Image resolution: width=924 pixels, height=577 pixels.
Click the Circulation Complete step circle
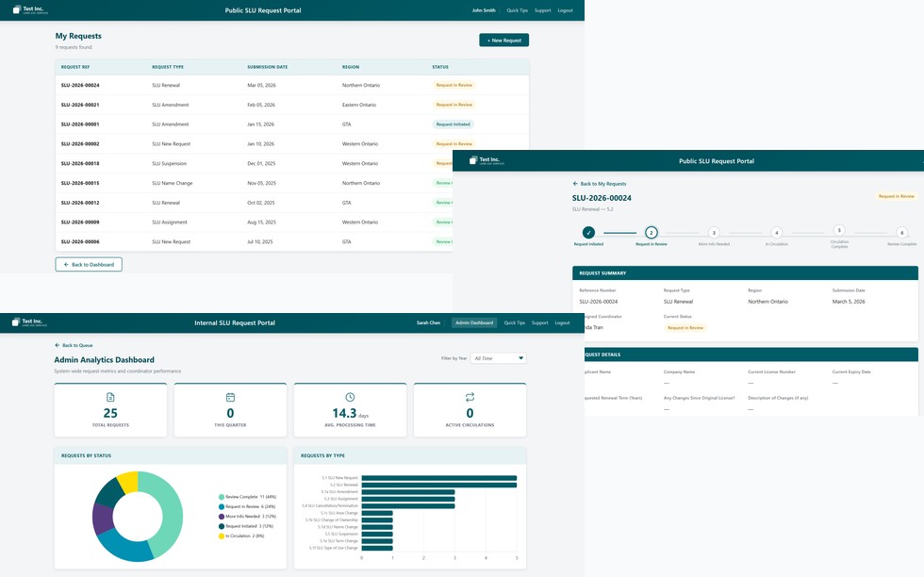(x=838, y=233)
